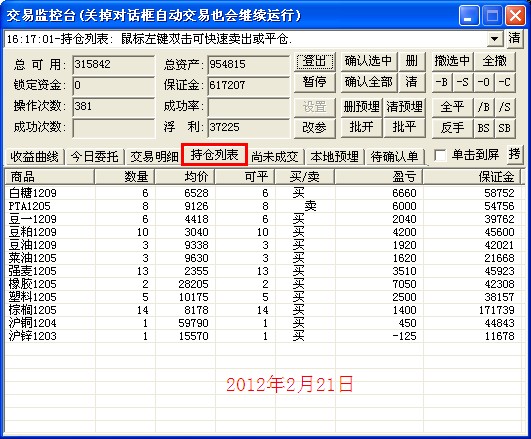Image resolution: width=531 pixels, height=439 pixels.
Task: Click the -B small button
Action: tap(442, 82)
